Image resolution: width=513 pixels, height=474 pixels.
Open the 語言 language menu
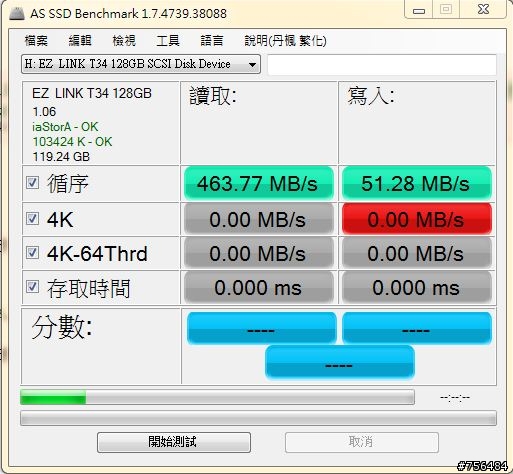[212, 41]
